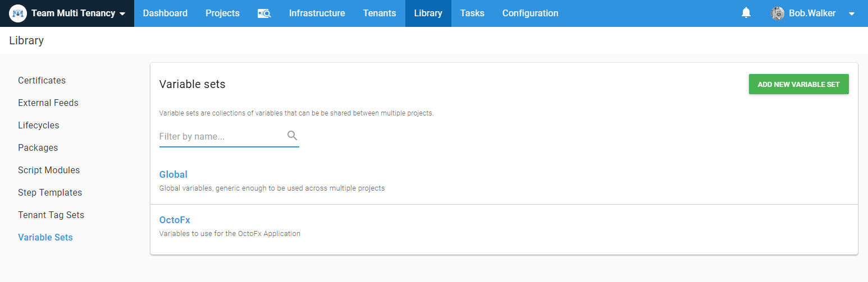Go to Step Templates in sidebar

tap(50, 192)
